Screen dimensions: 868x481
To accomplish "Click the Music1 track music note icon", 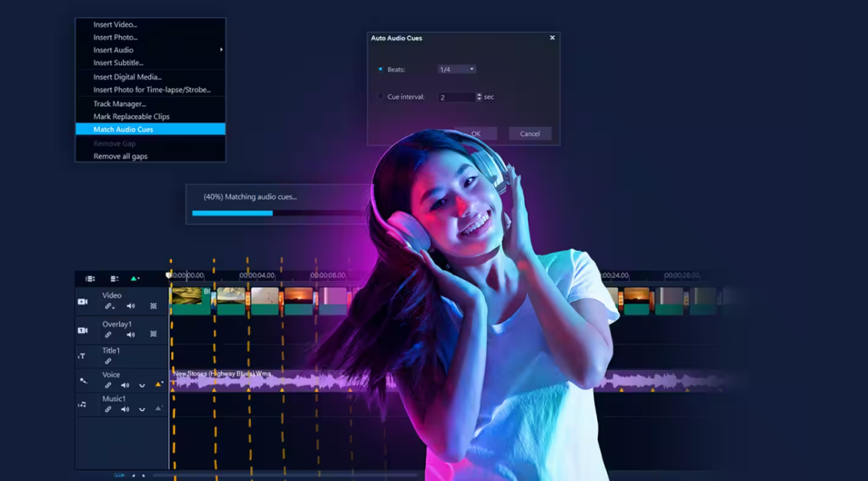I will [82, 405].
